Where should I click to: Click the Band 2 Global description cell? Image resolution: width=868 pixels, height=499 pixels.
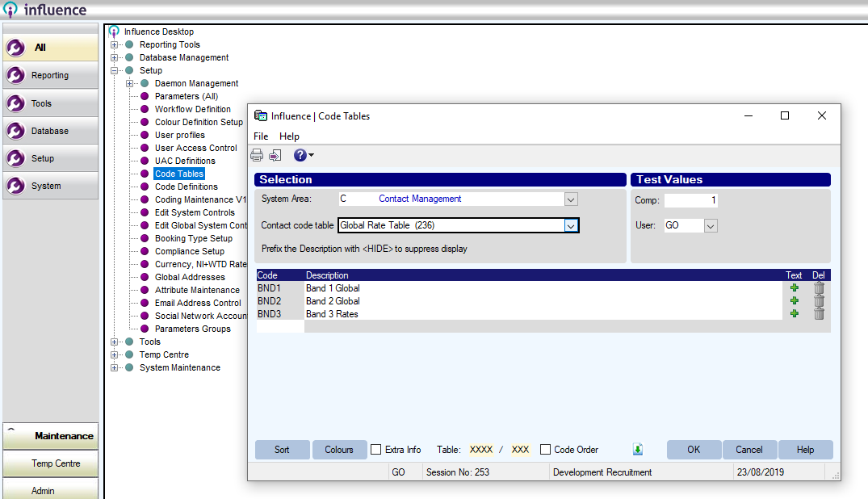pyautogui.click(x=543, y=300)
